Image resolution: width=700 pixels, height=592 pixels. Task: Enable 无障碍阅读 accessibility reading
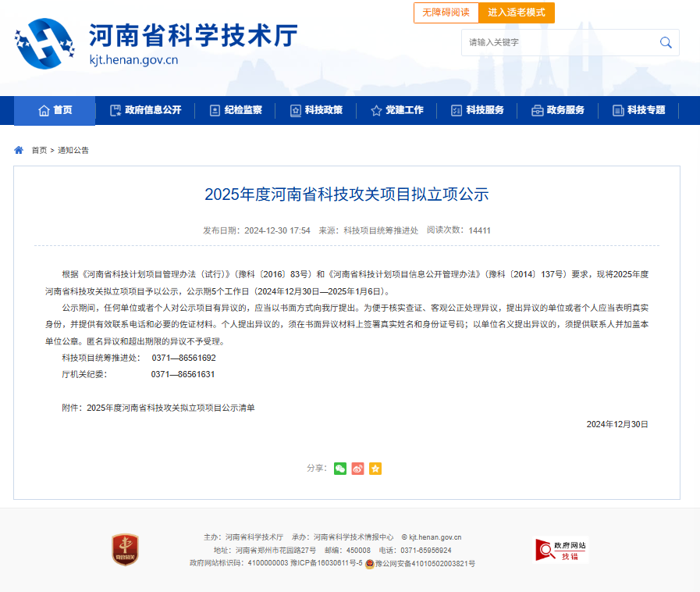pos(446,12)
